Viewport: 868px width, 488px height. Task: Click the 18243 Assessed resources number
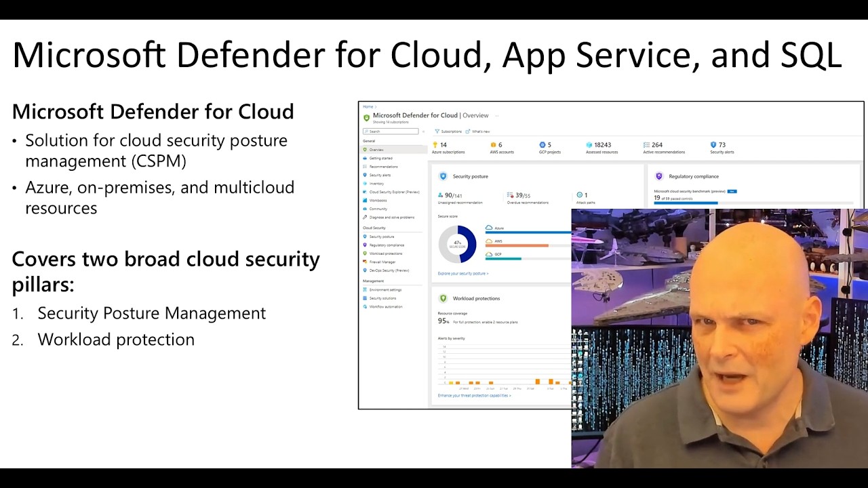(x=603, y=145)
